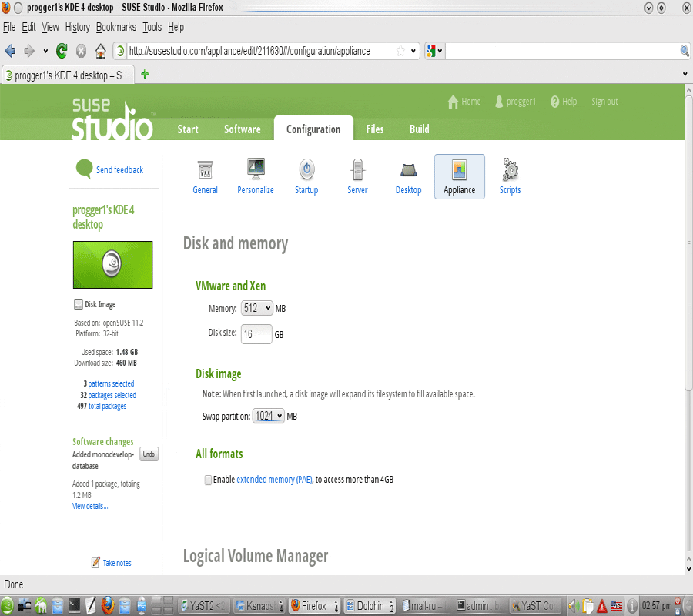Screen dimensions: 693x616
Task: Open the Startup configuration section
Action: point(306,177)
